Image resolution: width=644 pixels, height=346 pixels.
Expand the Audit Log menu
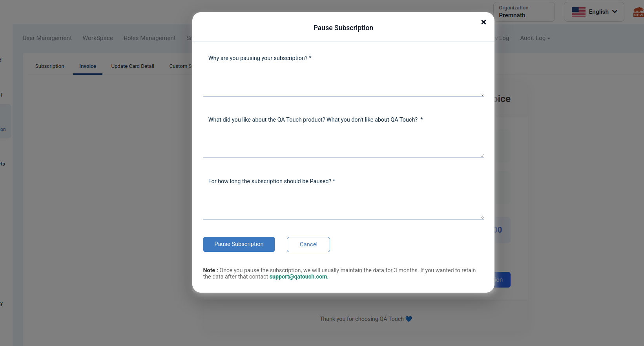[x=535, y=38]
